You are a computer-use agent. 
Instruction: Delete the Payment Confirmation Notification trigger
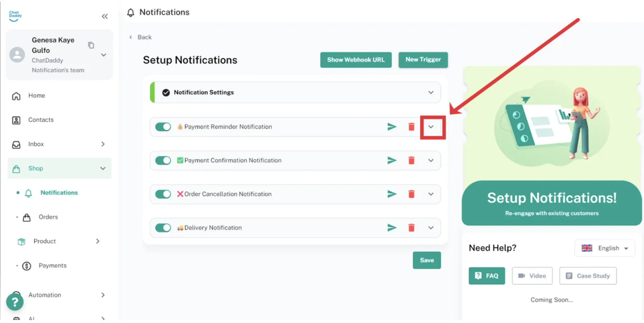(x=411, y=160)
